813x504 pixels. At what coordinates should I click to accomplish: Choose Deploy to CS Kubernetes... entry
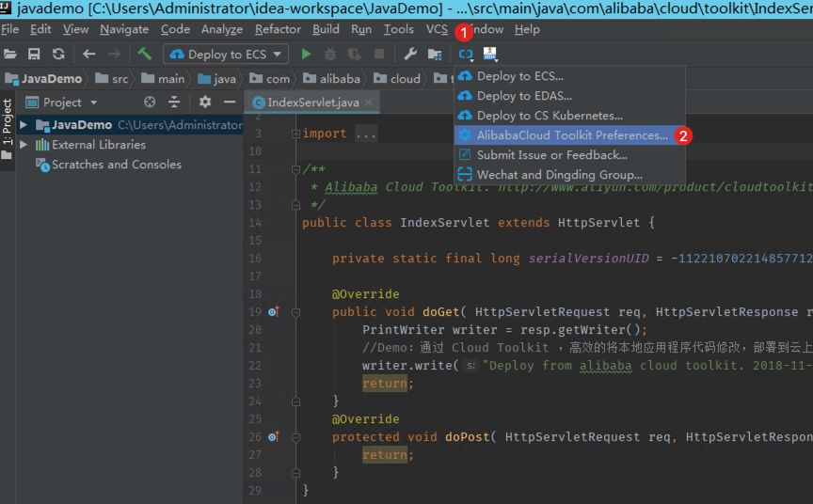click(570, 116)
